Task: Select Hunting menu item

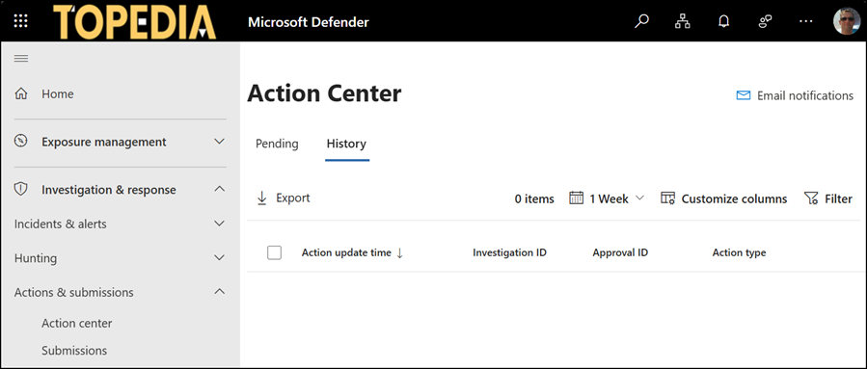Action: tap(36, 258)
